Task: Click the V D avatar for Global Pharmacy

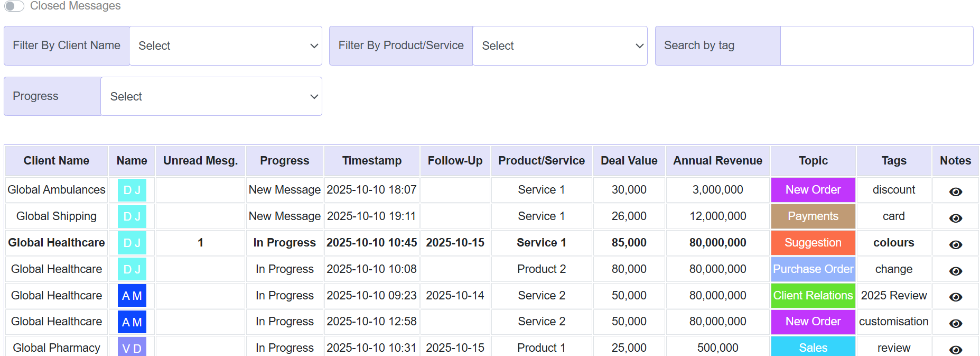Action: click(x=132, y=348)
